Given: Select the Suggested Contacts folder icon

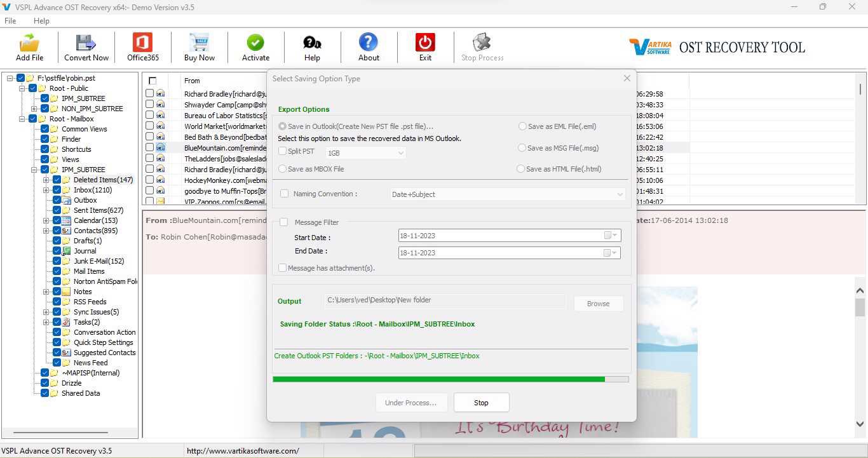Looking at the screenshot, I should click(66, 353).
